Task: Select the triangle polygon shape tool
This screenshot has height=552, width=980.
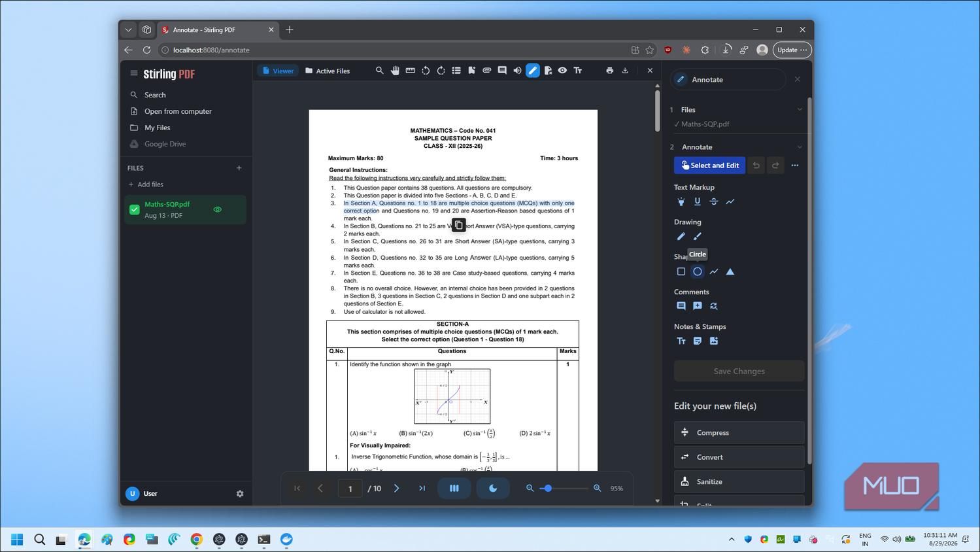Action: pos(730,271)
